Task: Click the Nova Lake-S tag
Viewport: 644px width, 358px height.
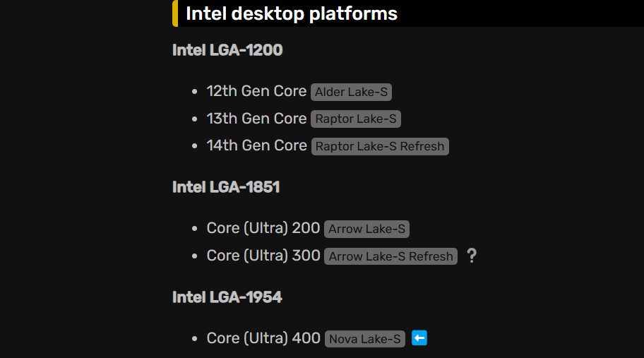Action: pos(365,339)
